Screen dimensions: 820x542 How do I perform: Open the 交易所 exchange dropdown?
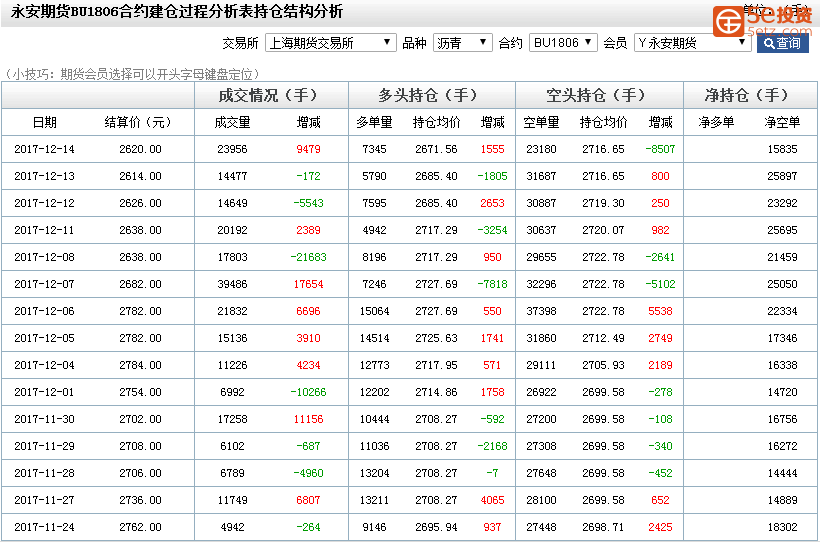pos(331,43)
